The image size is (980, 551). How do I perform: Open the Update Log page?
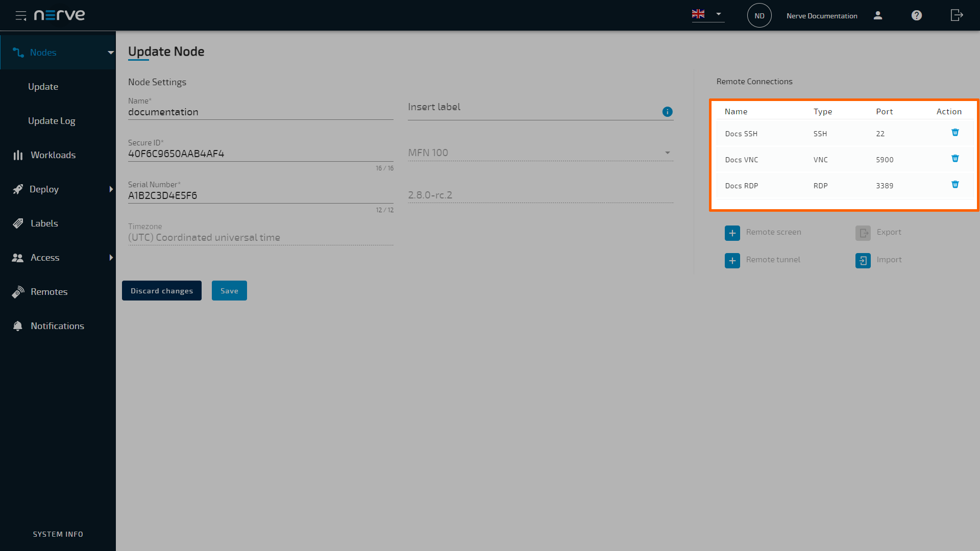(x=52, y=120)
